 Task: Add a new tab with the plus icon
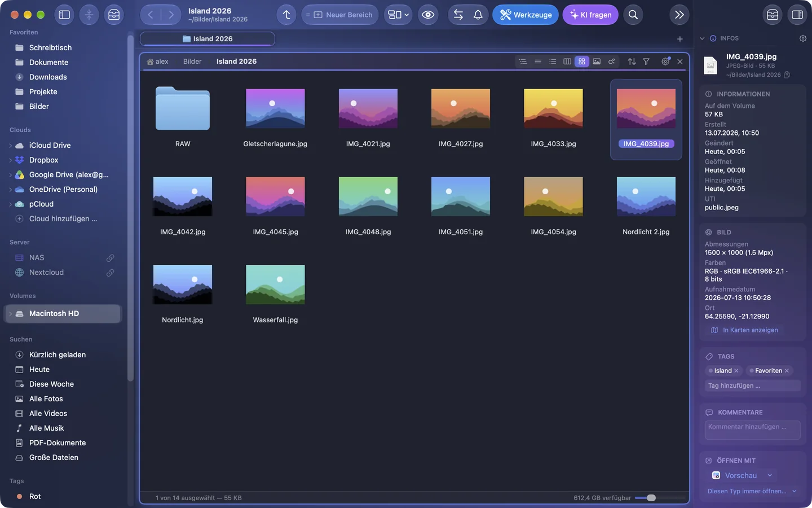pos(680,39)
